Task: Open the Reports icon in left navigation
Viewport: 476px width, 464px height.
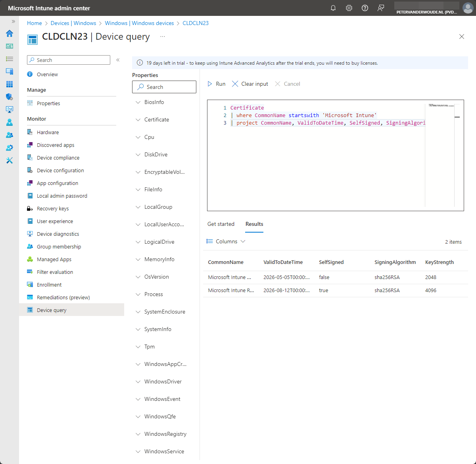Action: (9, 110)
